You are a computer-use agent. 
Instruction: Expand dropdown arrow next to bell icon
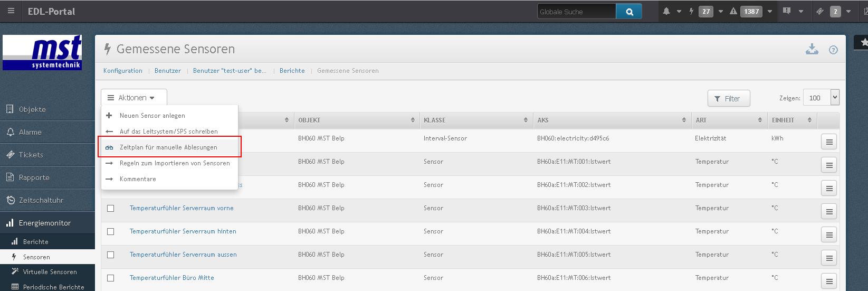tap(679, 11)
